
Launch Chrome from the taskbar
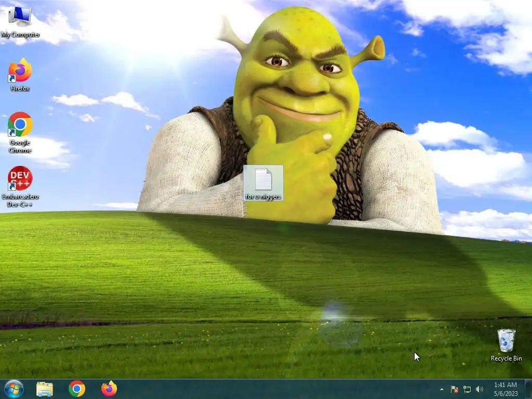pyautogui.click(x=77, y=389)
